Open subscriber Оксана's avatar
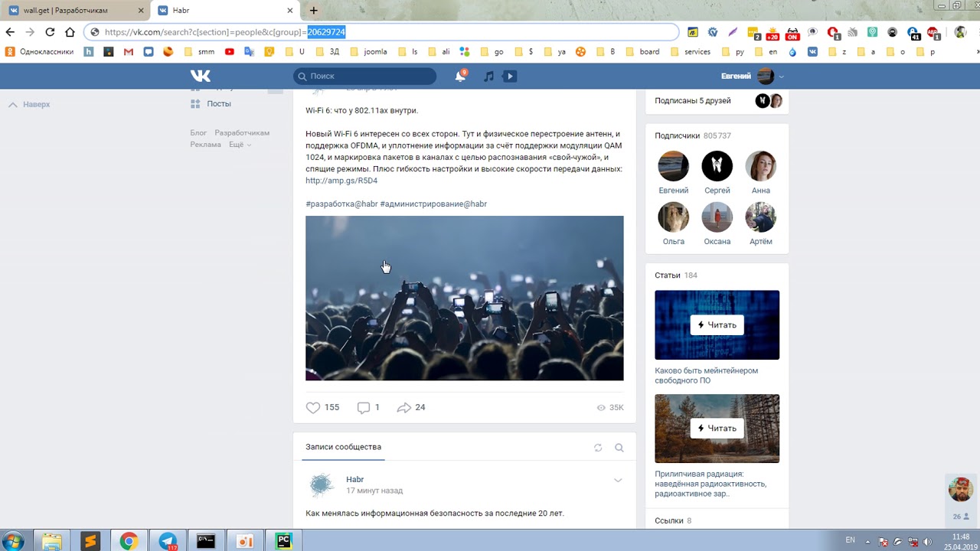The height and width of the screenshot is (551, 980). [717, 217]
